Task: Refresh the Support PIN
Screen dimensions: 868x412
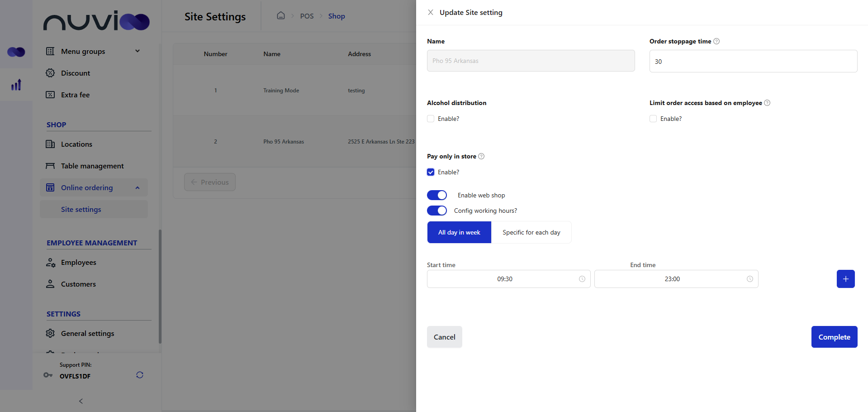Action: tap(139, 375)
